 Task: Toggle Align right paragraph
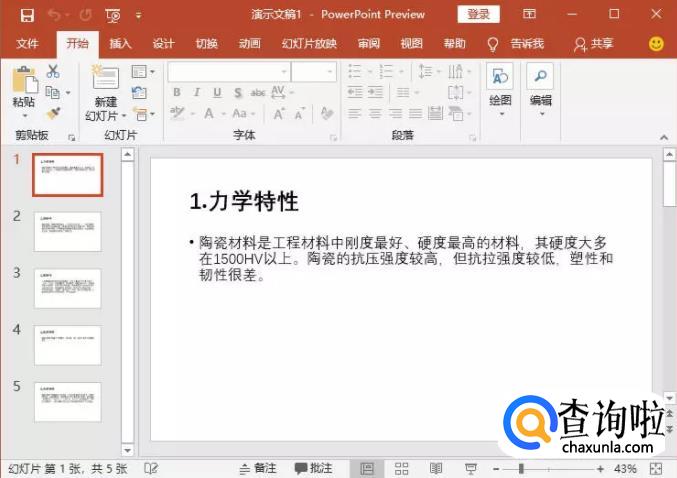point(395,114)
